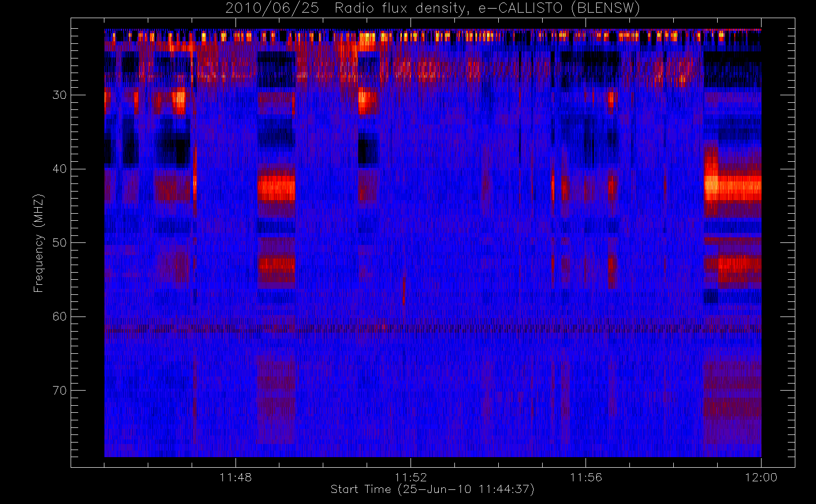Click the 11:56 time tick label
The width and height of the screenshot is (816, 504).
[586, 477]
